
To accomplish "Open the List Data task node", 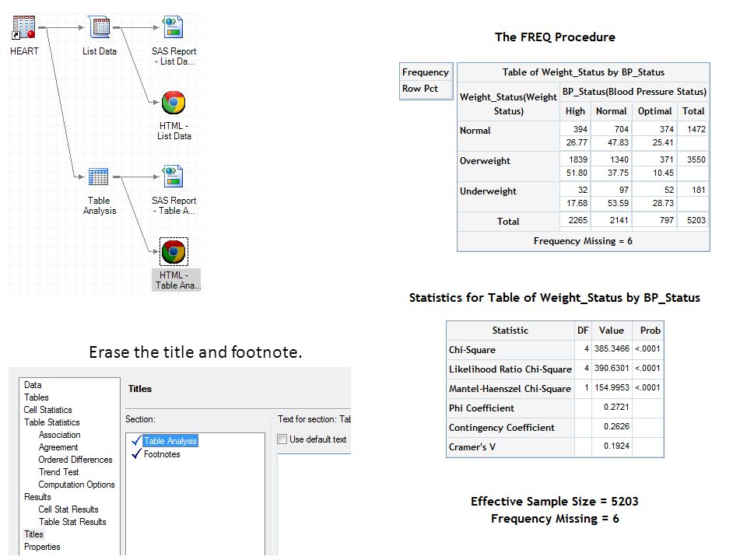I will 99,27.
